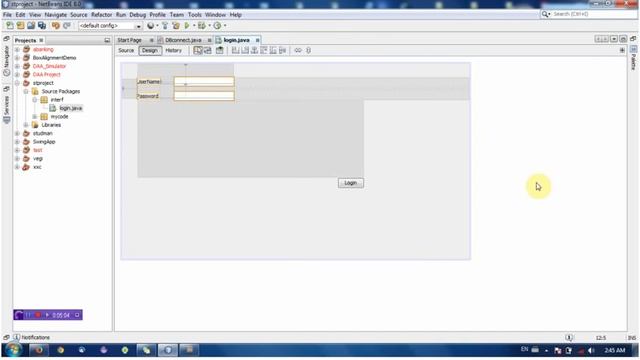The height and width of the screenshot is (360, 640).
Task: Toggle horizontal resizability for the component
Action: pos(298,50)
